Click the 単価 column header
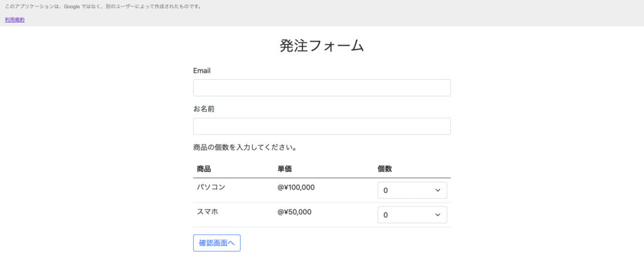The width and height of the screenshot is (644, 266). 285,169
